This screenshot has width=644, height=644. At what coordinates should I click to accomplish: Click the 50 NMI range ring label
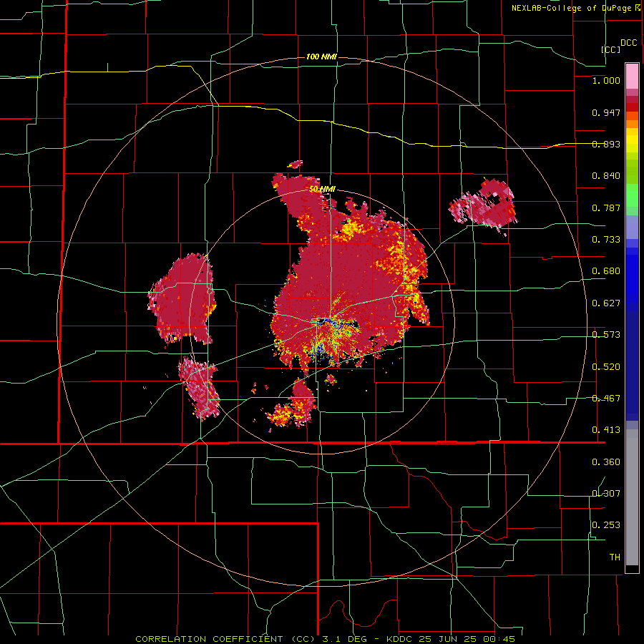323,189
